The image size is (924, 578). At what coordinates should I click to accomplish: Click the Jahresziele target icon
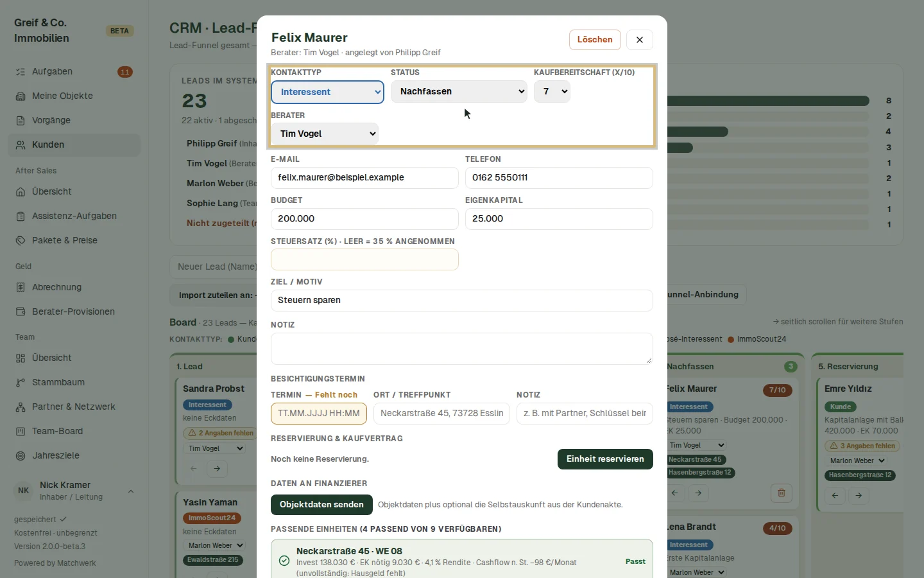tap(21, 456)
